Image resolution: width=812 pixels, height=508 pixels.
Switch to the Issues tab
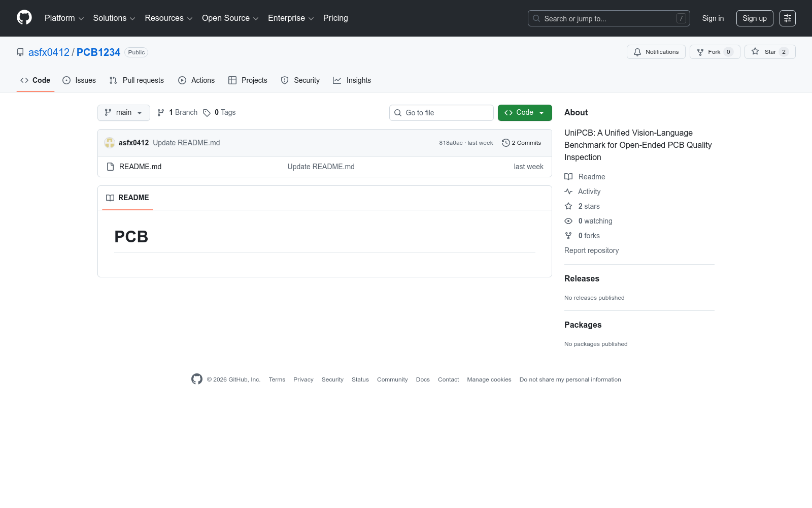(x=79, y=80)
